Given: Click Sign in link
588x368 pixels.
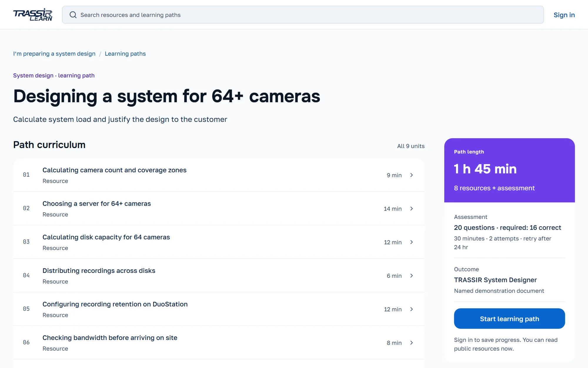Looking at the screenshot, I should click(x=564, y=15).
